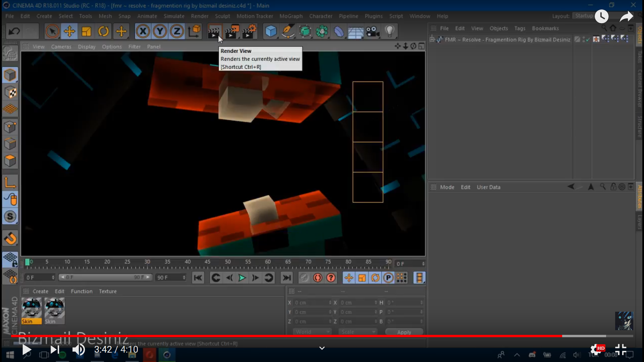
Task: Click the second Skin material thumbnail
Action: tap(54, 311)
